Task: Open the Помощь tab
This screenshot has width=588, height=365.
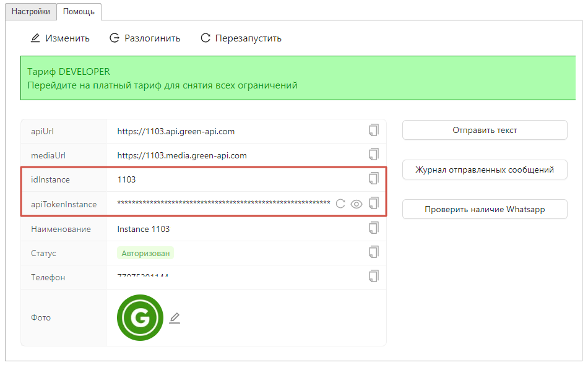Action: pos(79,11)
